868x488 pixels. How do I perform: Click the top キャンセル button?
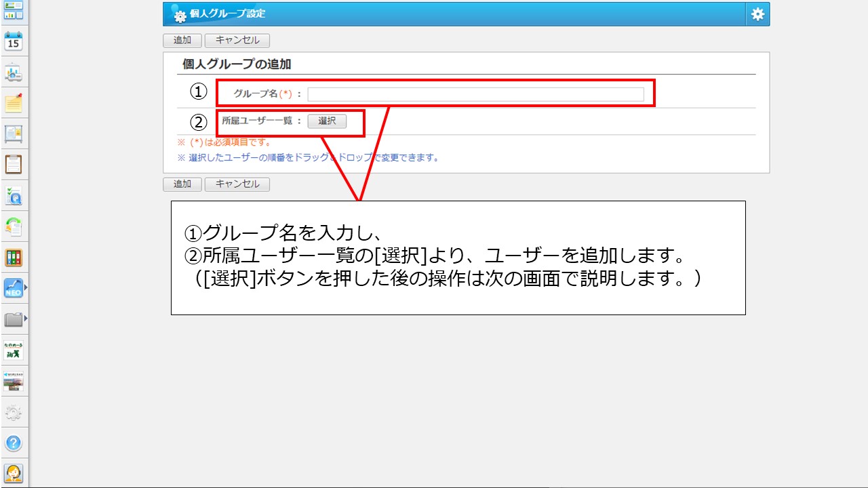tap(237, 41)
